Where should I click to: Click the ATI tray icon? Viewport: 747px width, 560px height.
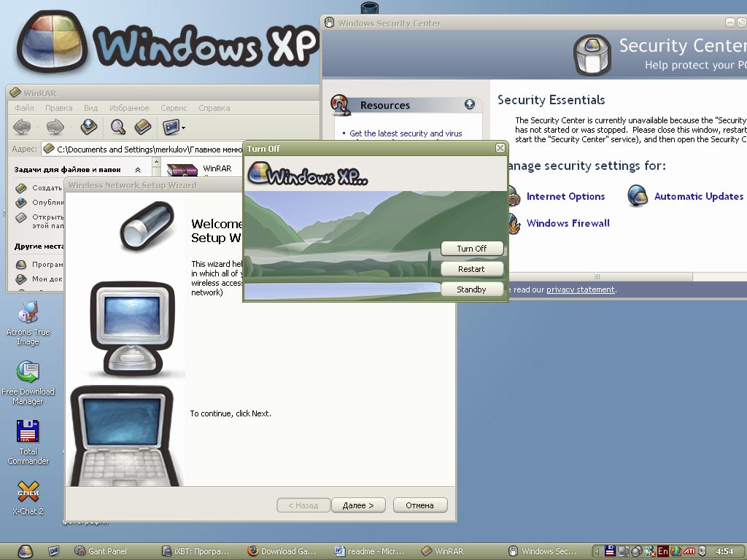pos(689,551)
